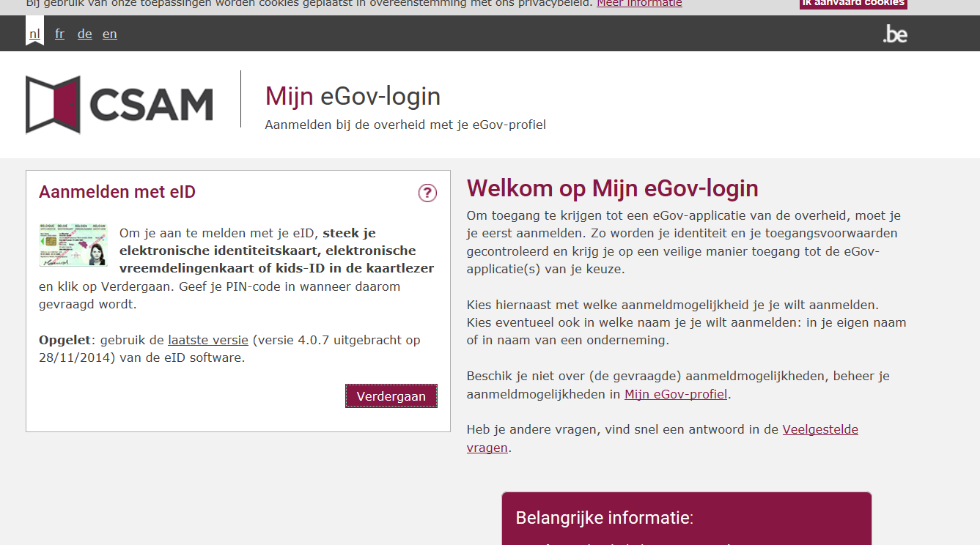Switch language to en
The height and width of the screenshot is (545, 980).
[110, 34]
